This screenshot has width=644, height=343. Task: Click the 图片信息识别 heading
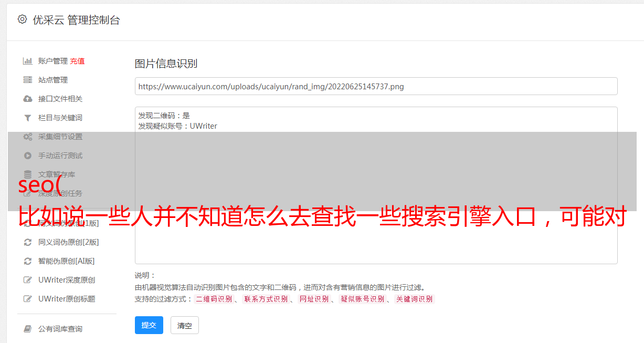(166, 64)
